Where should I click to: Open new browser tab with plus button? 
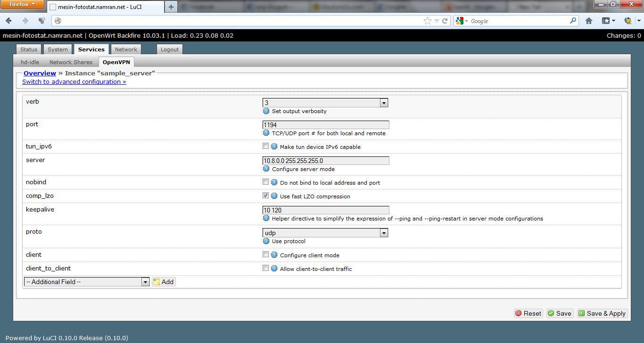[171, 7]
